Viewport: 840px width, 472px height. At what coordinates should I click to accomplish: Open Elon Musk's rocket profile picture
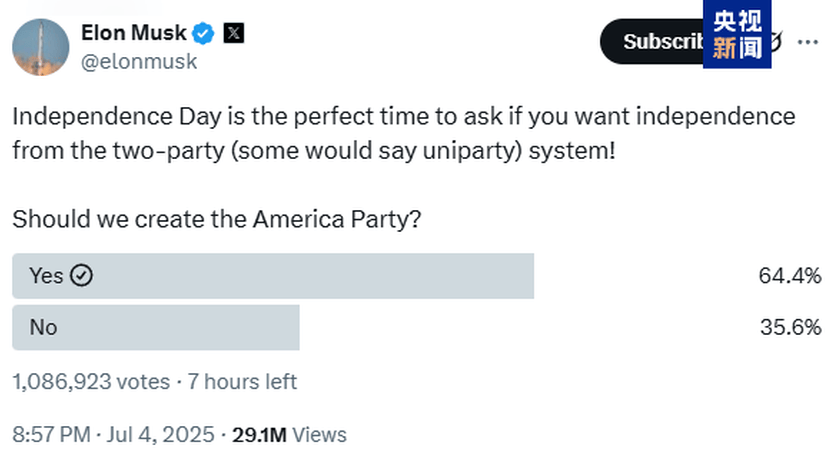point(41,47)
